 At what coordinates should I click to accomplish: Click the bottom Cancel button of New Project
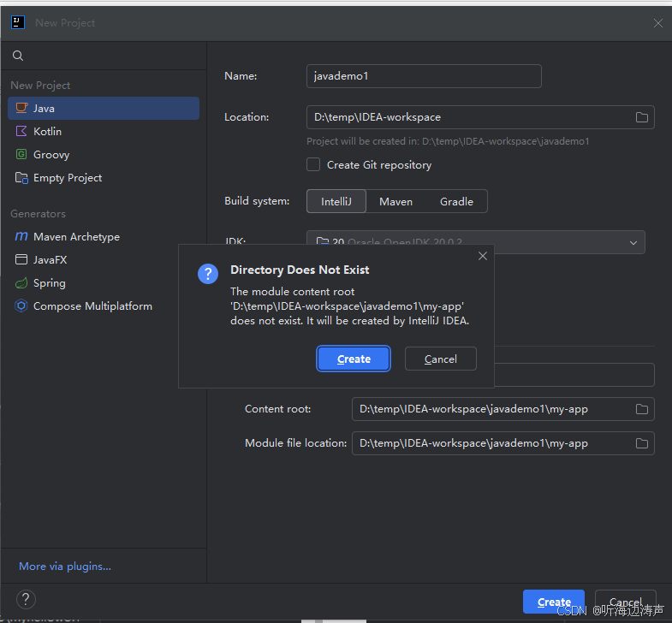(625, 602)
